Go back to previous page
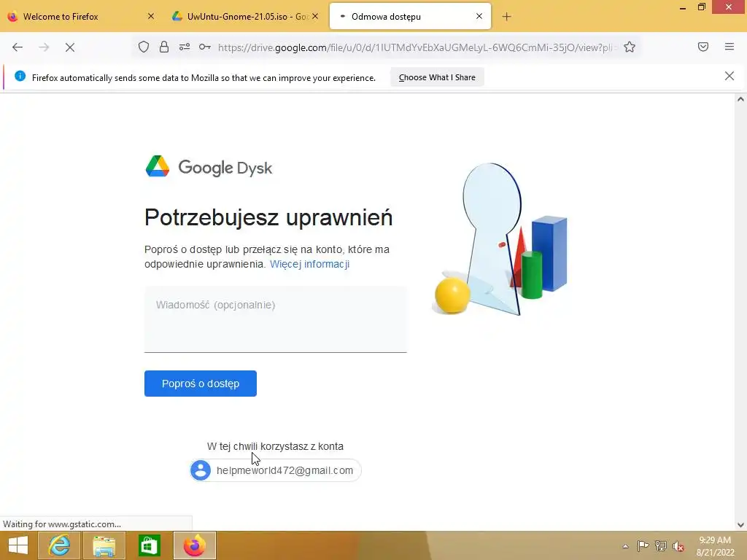Image resolution: width=747 pixels, height=560 pixels. click(x=18, y=47)
